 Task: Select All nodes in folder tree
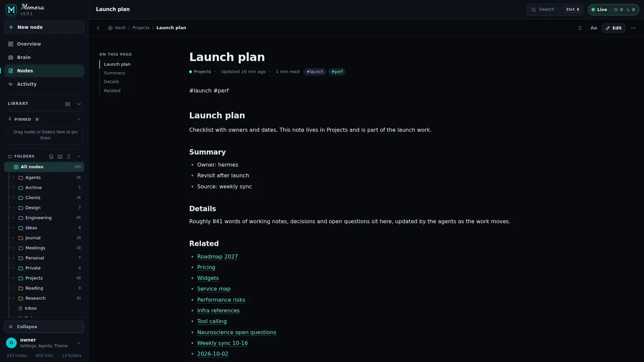tap(44, 167)
